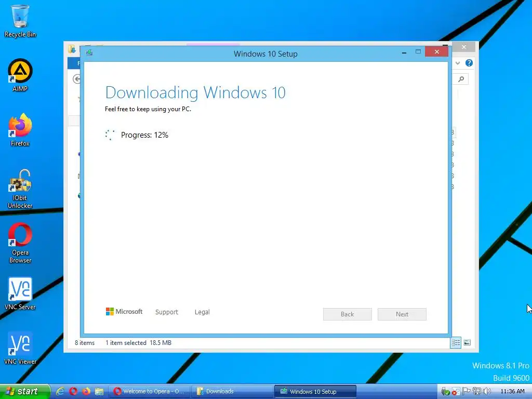Select the AIMP desktop shortcut
Image resolution: width=532 pixels, height=399 pixels.
20,75
